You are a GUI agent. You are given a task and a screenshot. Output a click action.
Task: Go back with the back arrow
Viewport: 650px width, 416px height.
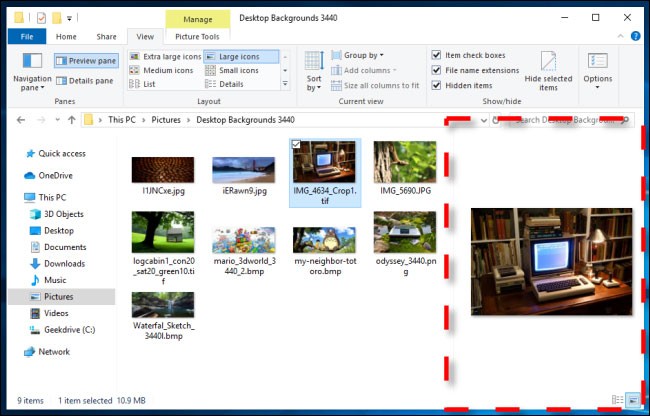coord(20,120)
